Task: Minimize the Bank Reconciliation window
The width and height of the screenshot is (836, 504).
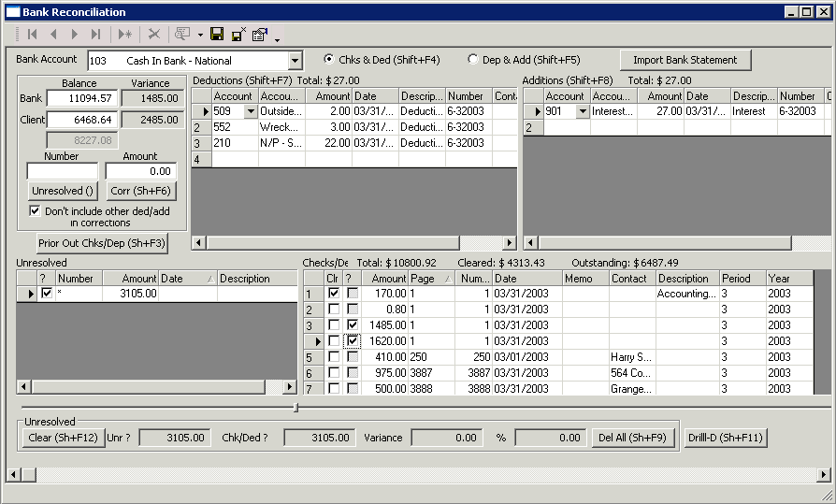Action: click(792, 12)
